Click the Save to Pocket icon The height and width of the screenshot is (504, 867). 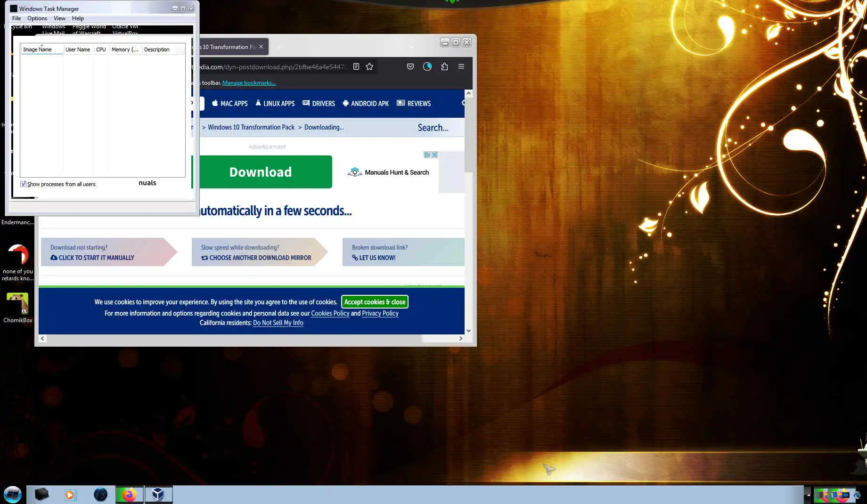(410, 67)
